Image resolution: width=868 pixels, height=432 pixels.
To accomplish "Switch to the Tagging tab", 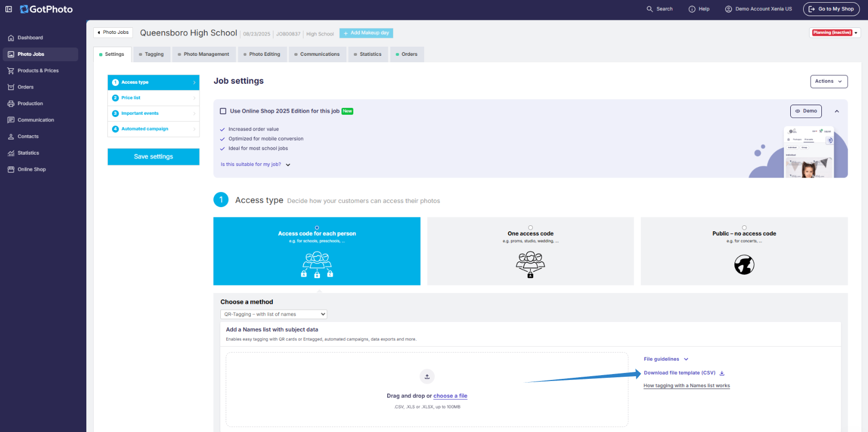I will coord(151,54).
